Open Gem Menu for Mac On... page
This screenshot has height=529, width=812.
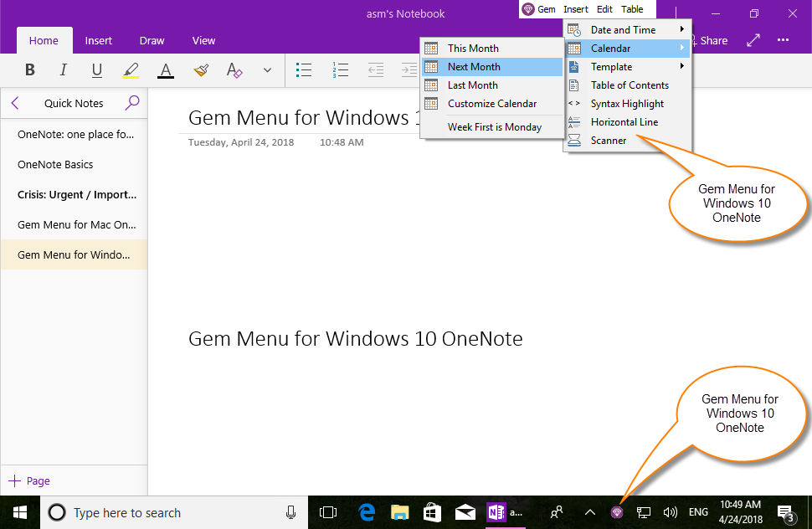tap(74, 224)
